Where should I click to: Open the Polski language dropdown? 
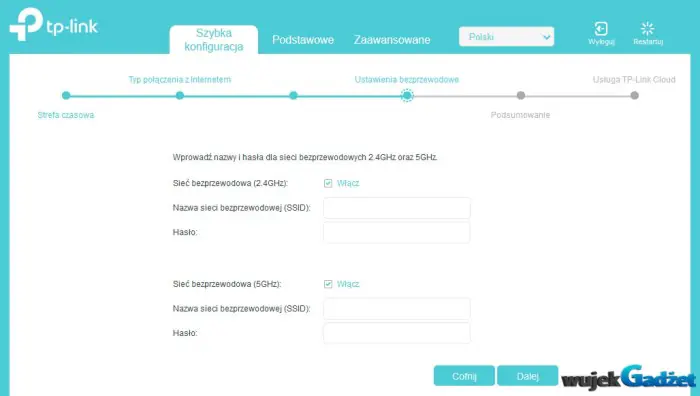tap(506, 37)
